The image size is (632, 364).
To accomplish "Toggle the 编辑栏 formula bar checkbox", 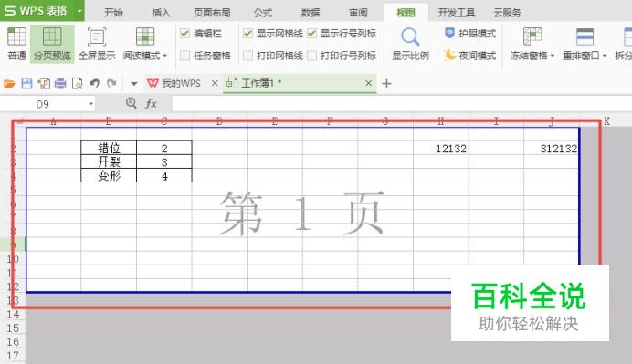I will tap(185, 34).
